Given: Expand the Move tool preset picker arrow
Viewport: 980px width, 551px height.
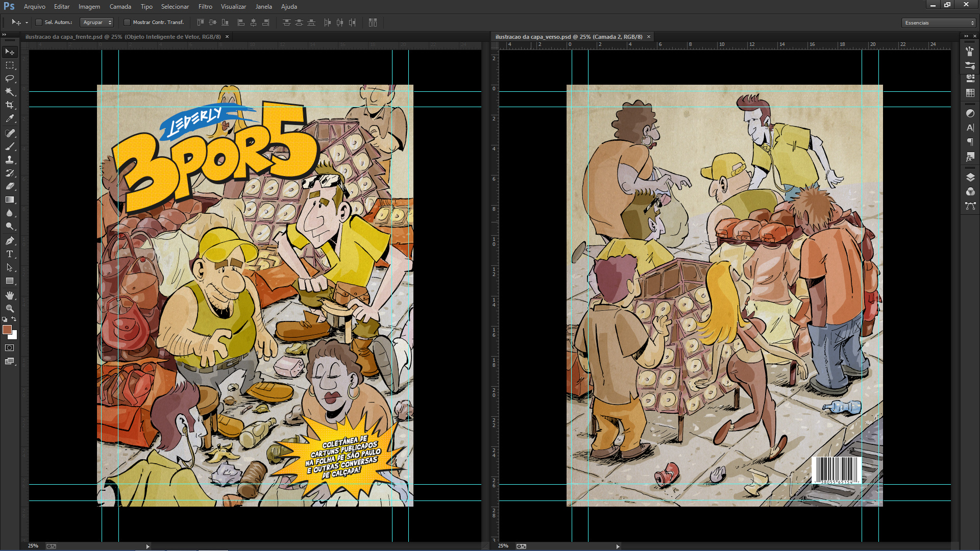Looking at the screenshot, I should pyautogui.click(x=27, y=23).
